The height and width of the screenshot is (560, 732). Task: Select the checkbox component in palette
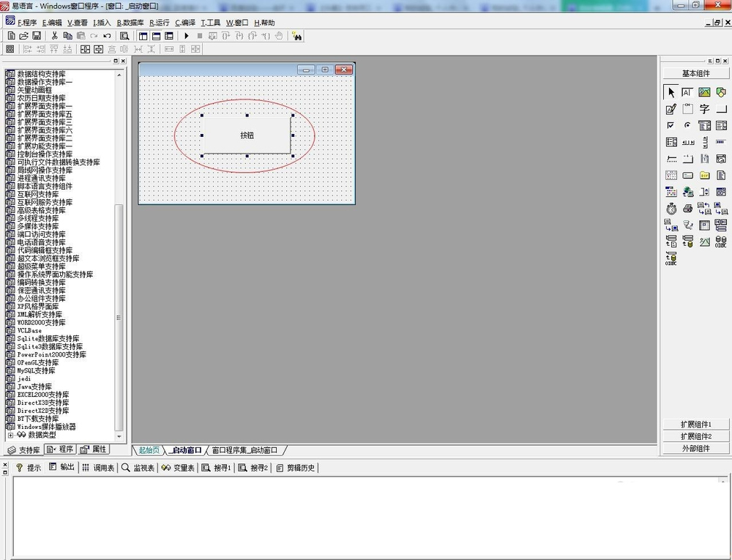point(671,125)
